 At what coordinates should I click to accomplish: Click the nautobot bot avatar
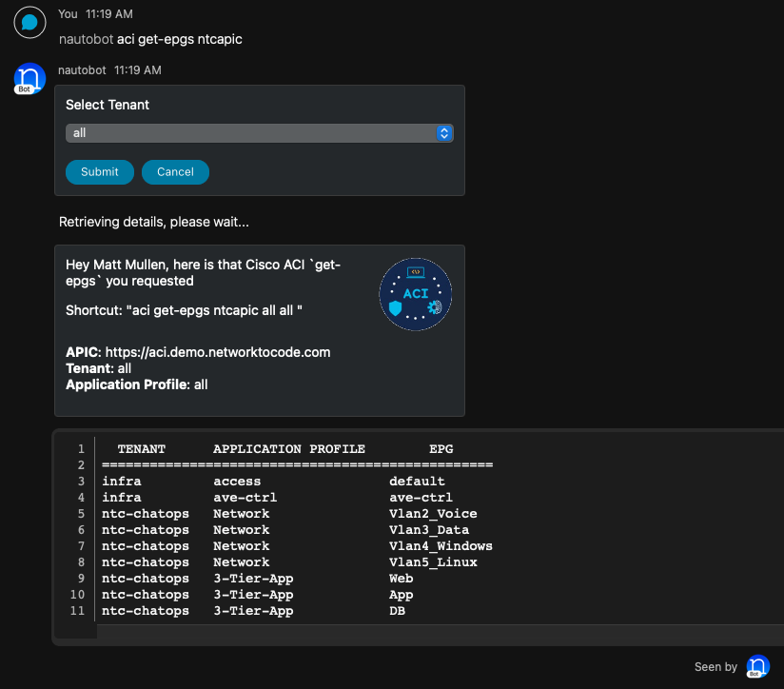coord(29,78)
